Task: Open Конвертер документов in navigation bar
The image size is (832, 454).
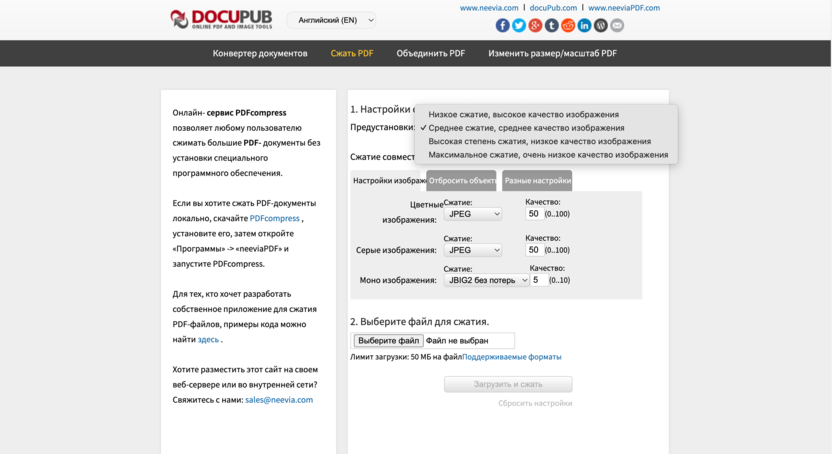Action: tap(260, 53)
